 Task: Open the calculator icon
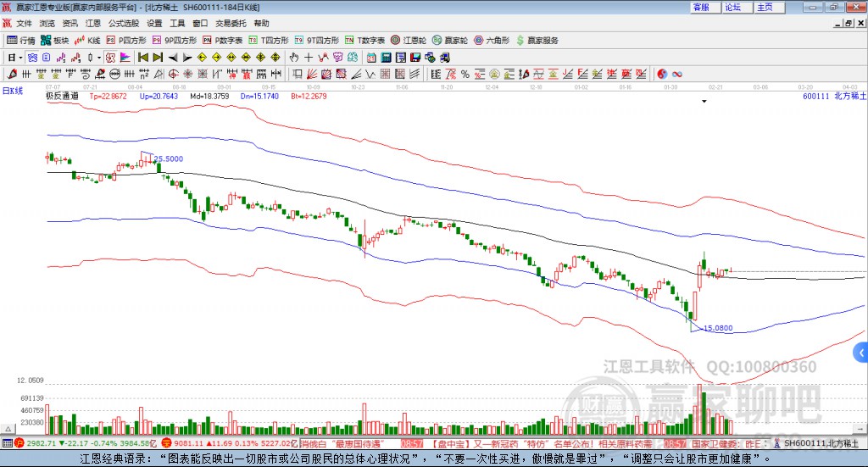point(386,58)
